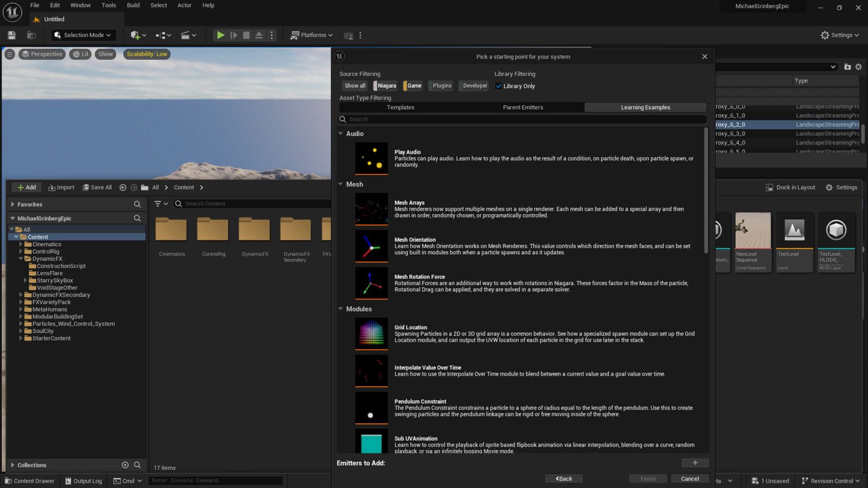Toggle the Perspective viewport button
This screenshot has height=488, width=868.
point(42,54)
